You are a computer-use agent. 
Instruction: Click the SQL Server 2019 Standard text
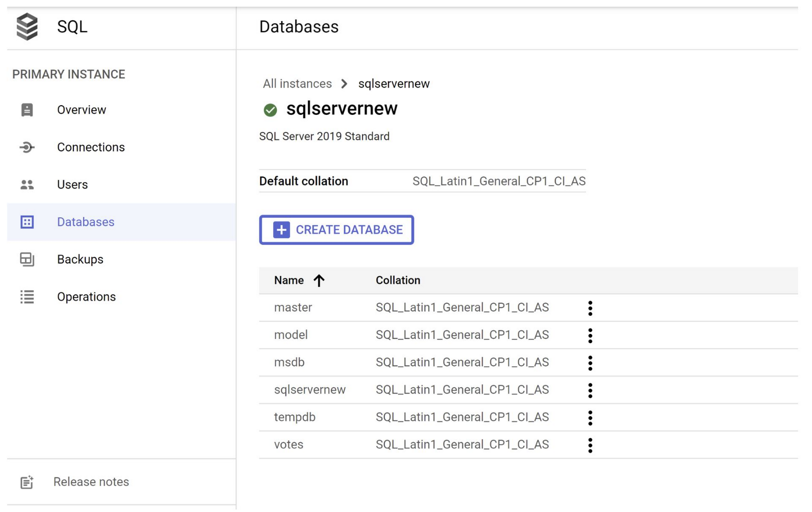point(324,136)
